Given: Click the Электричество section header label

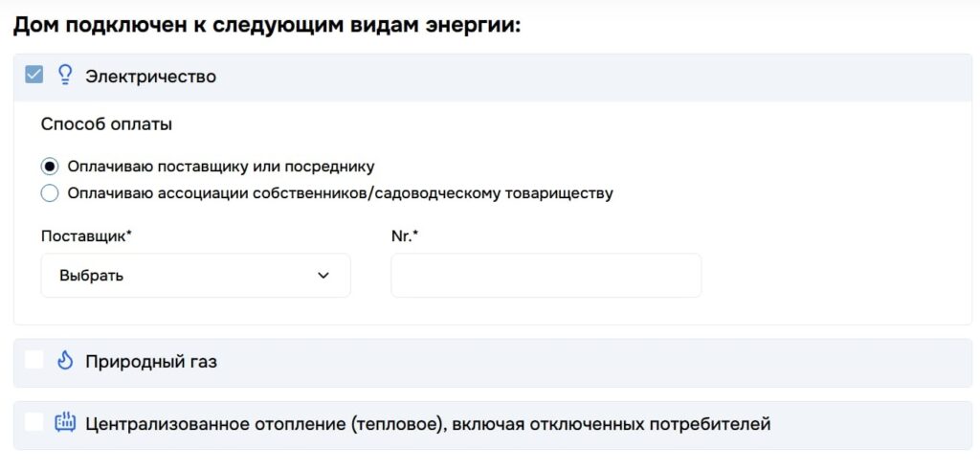Looking at the screenshot, I should pos(150,77).
